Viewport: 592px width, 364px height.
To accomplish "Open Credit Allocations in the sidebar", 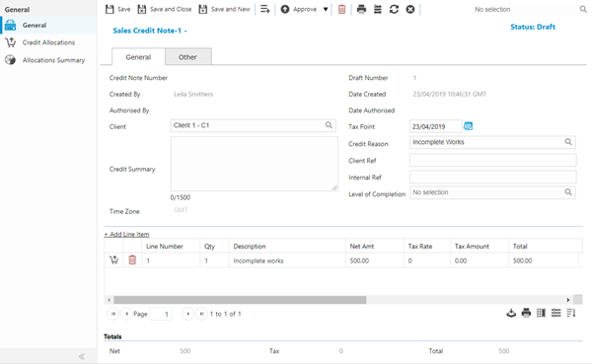I will [x=48, y=42].
